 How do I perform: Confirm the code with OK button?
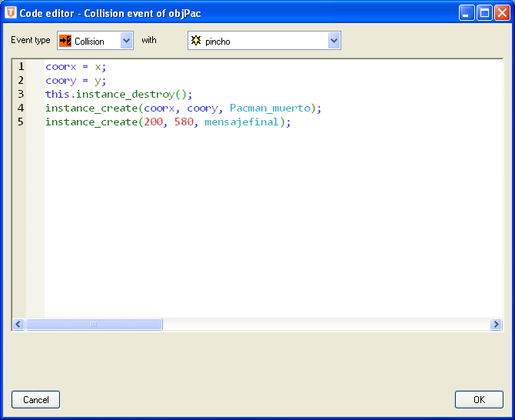479,400
